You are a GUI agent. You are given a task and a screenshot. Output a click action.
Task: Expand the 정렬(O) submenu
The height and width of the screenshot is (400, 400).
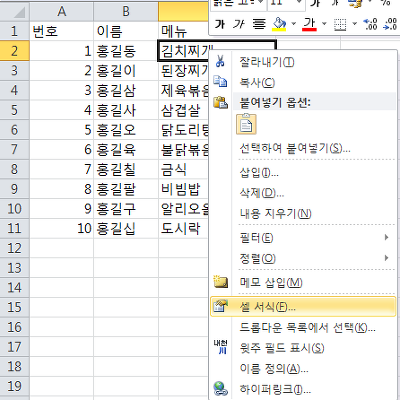click(303, 258)
